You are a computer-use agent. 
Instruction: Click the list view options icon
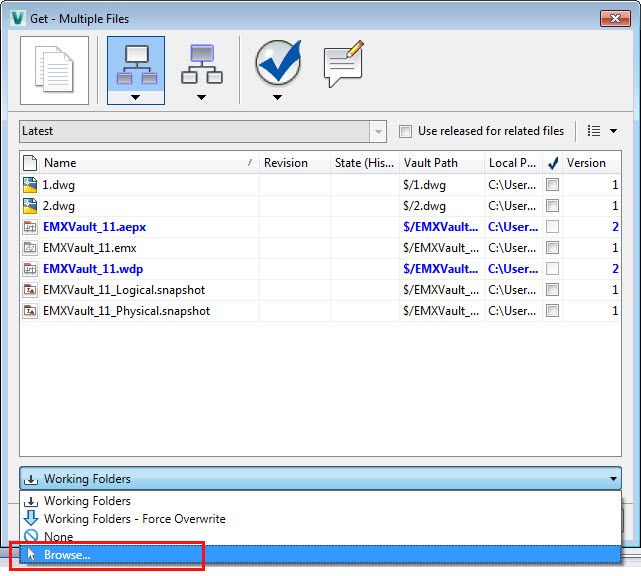594,131
